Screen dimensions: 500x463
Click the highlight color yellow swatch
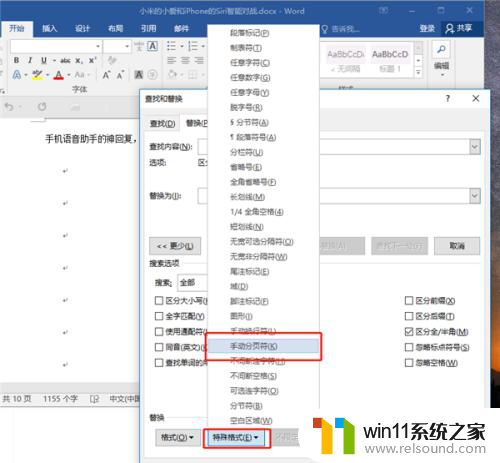coord(37,75)
